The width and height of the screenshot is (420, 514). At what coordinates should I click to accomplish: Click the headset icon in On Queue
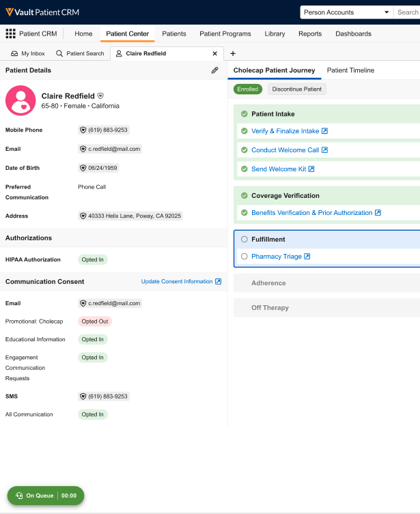pos(19,496)
